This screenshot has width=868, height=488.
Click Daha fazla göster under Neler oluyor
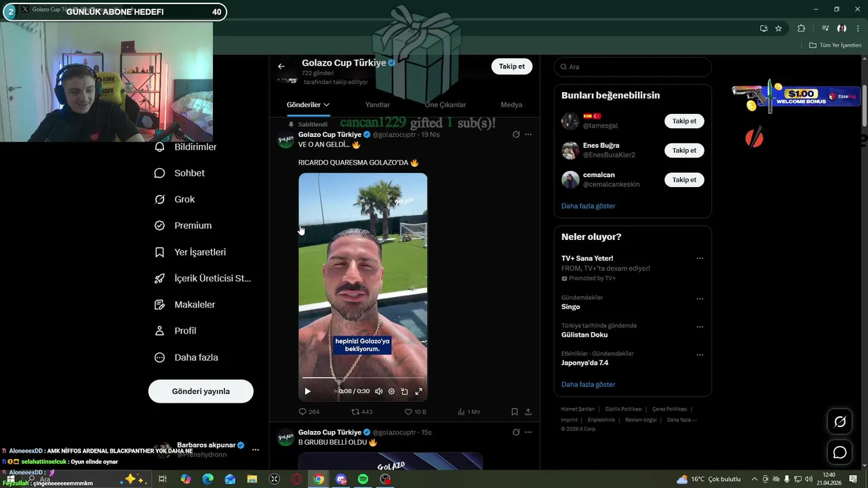click(589, 384)
